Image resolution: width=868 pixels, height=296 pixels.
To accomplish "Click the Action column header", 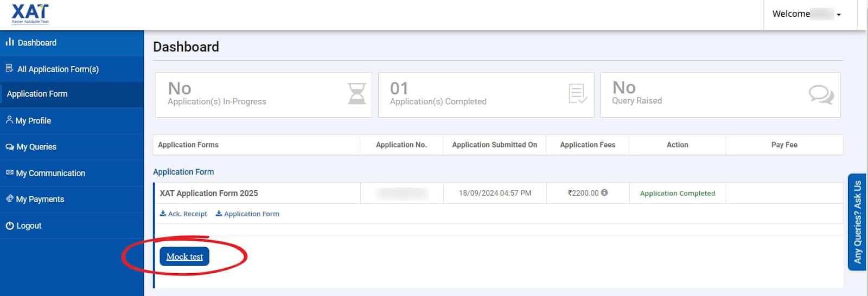I will [678, 145].
